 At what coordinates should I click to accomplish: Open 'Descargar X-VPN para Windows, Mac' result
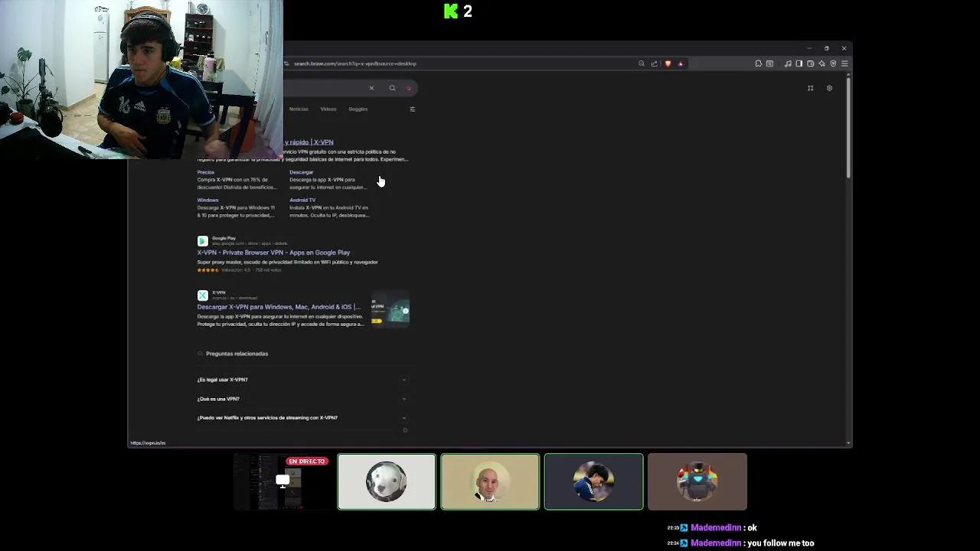click(x=279, y=307)
